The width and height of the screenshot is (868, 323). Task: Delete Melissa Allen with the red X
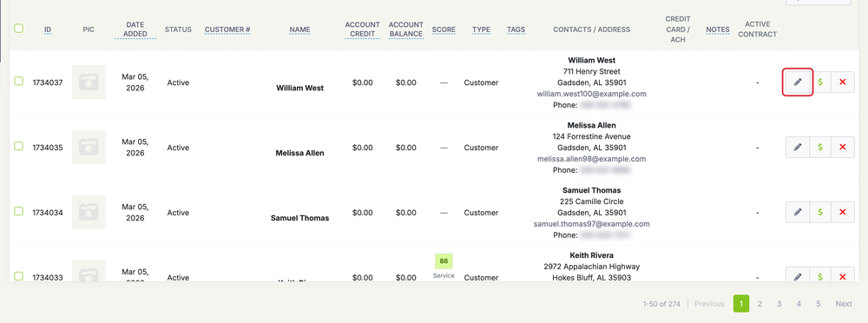[843, 147]
